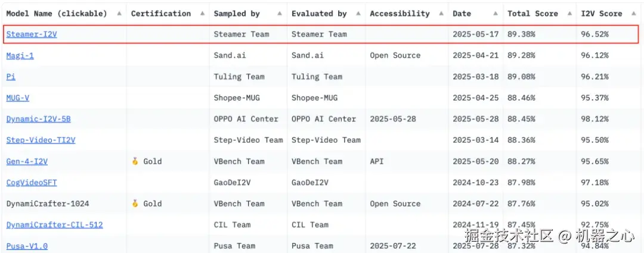Click the Total Score sort arrow

(569, 14)
